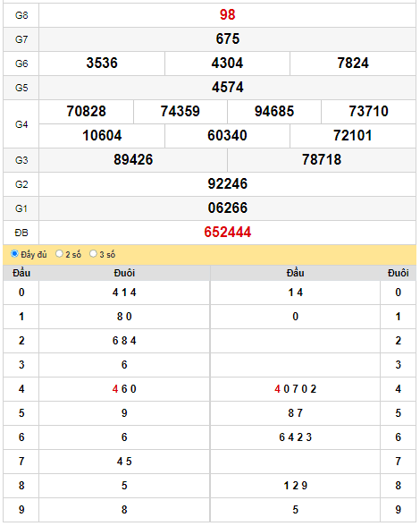Viewport: 420px width, 526px height.
Task: Click the special prize number 652444
Action: (x=227, y=233)
